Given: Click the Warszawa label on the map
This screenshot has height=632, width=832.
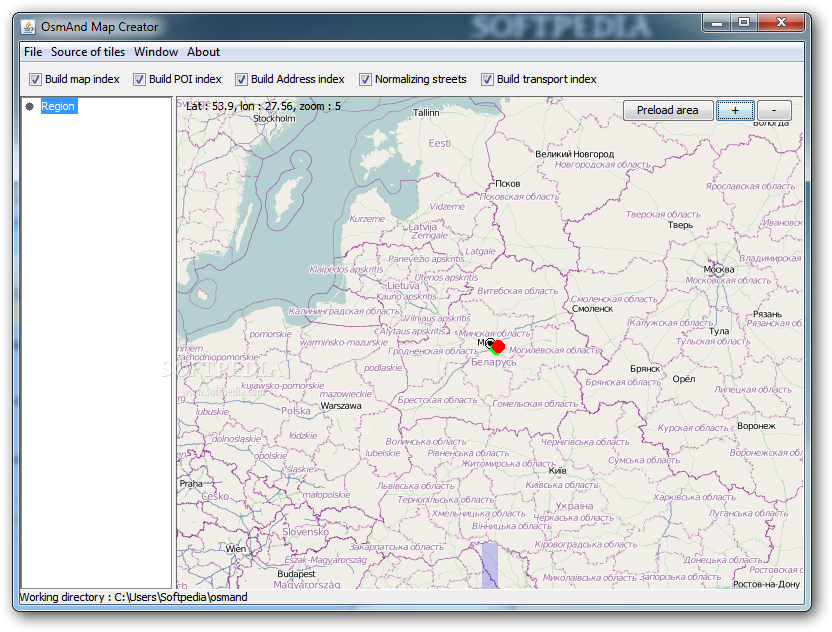Looking at the screenshot, I should pos(341,406).
